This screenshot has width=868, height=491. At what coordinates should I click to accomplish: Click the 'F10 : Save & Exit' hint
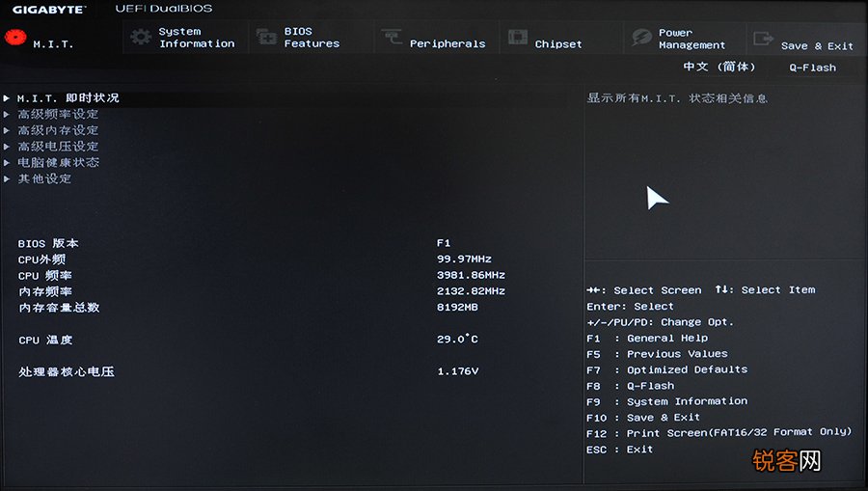point(643,418)
